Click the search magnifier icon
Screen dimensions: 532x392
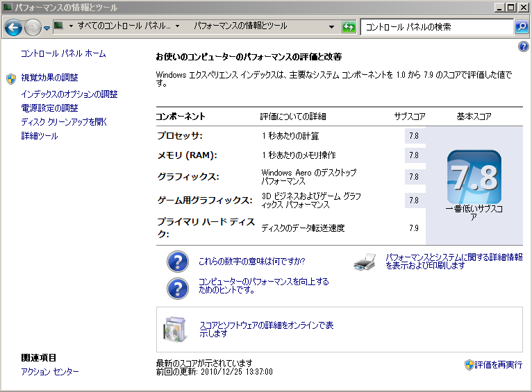522,27
